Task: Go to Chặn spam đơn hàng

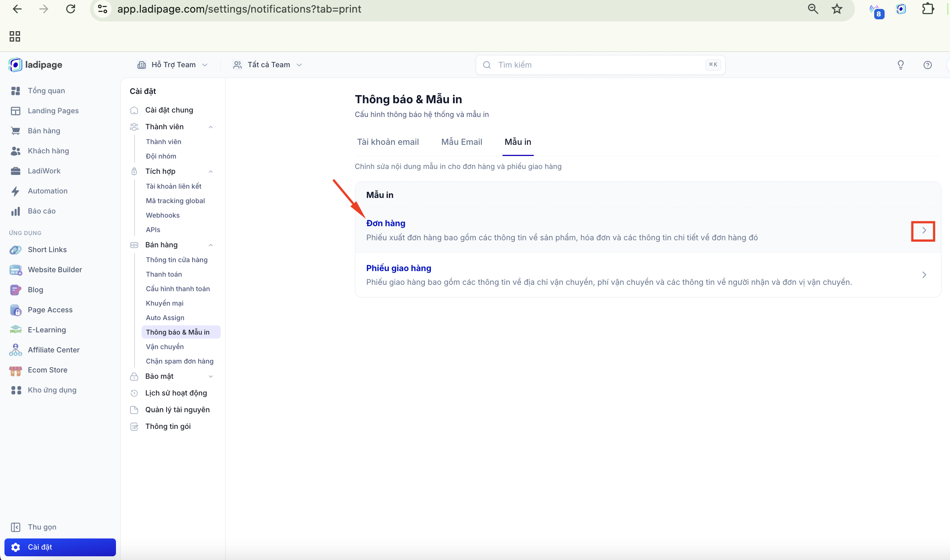Action: tap(180, 361)
